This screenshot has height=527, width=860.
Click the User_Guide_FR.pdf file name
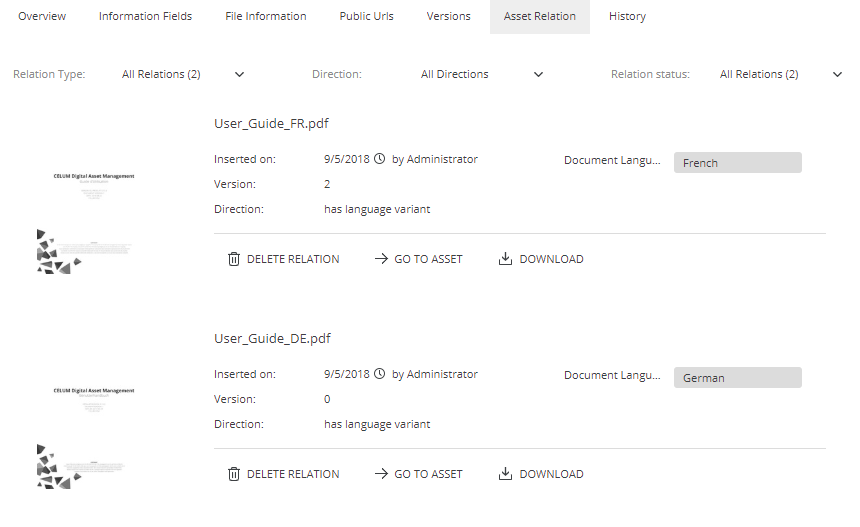click(x=271, y=123)
